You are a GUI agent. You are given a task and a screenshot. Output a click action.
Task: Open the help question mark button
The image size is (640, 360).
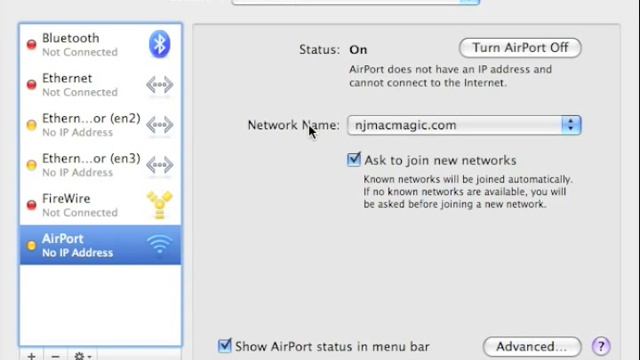(601, 347)
